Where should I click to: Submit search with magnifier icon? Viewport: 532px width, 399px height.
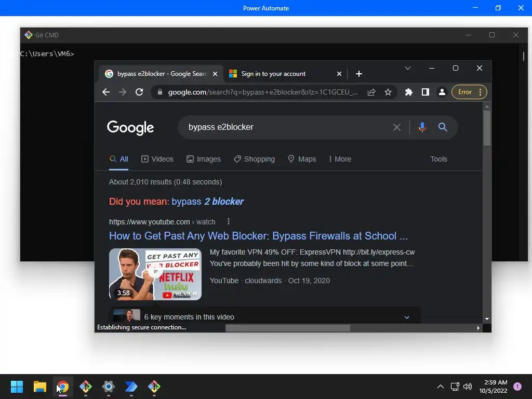tap(443, 127)
